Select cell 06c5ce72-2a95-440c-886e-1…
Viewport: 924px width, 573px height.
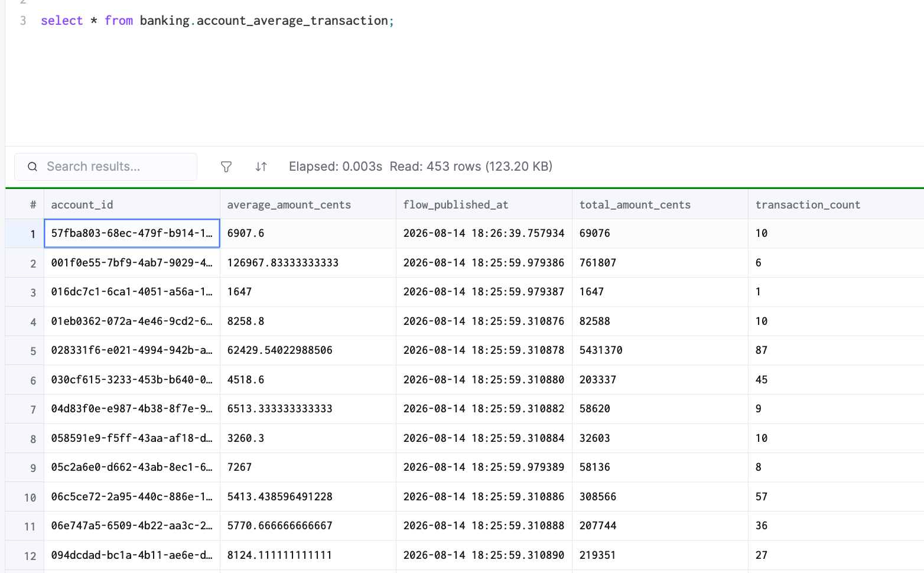pos(132,497)
